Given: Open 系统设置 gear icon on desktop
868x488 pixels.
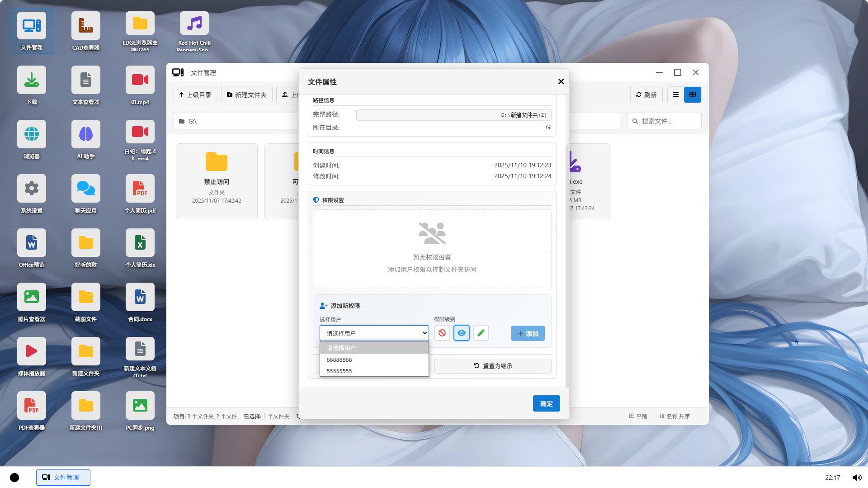Looking at the screenshot, I should point(32,194).
